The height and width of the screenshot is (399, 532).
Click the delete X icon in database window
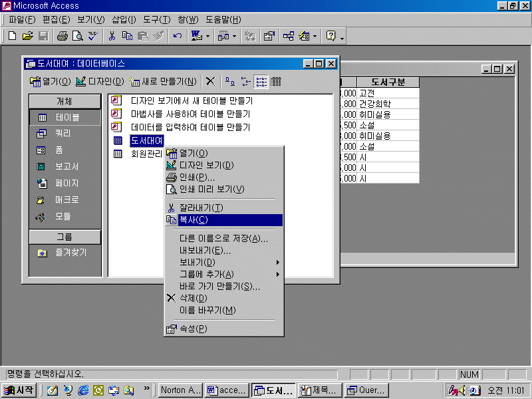210,81
